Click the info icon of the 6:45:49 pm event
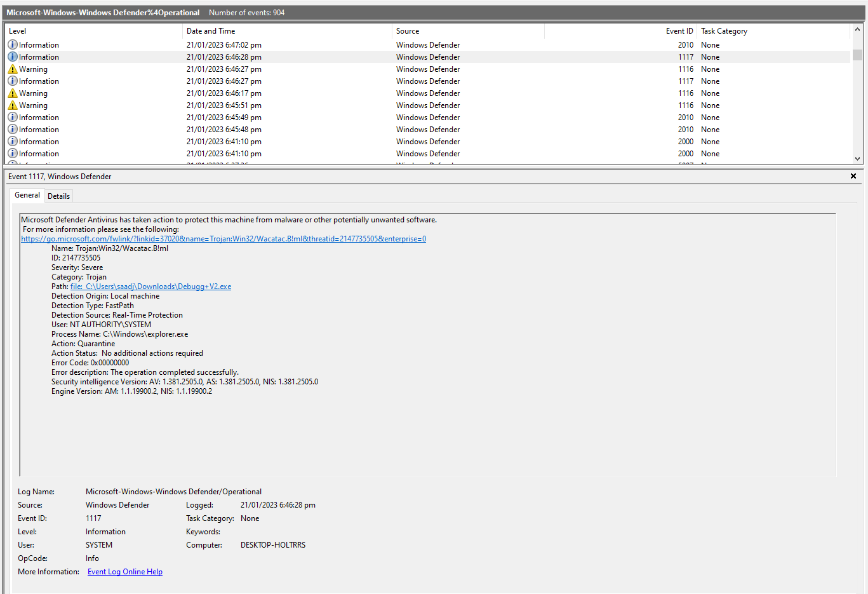The image size is (868, 594). coord(12,118)
